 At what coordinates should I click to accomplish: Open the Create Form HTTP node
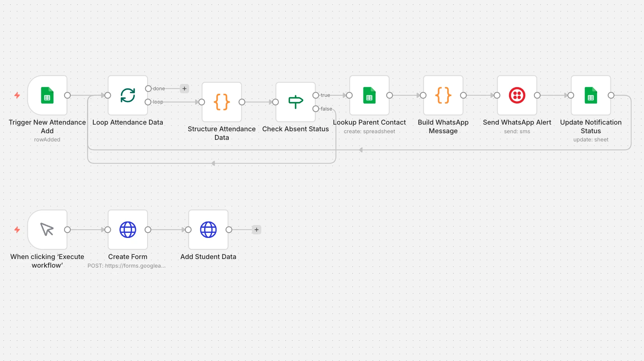[x=128, y=230]
